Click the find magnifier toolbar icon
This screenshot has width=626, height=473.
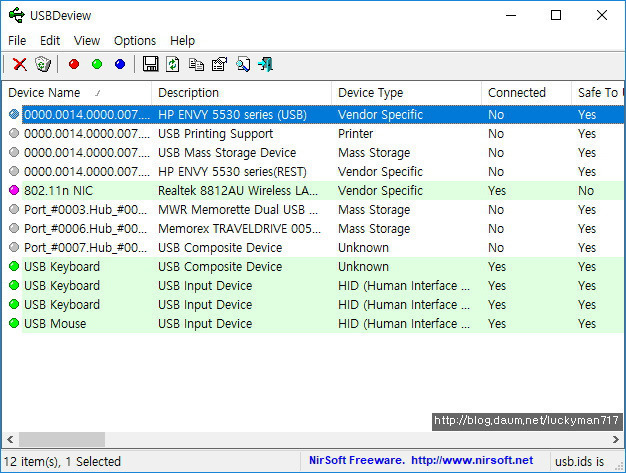coord(243,64)
